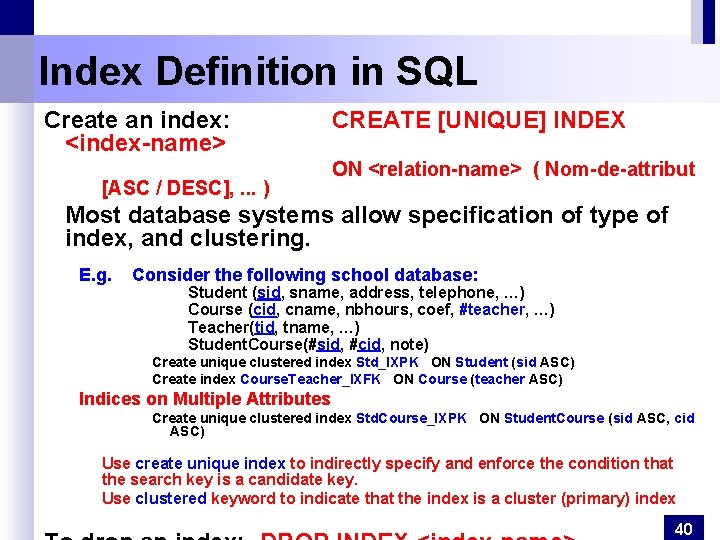Screen dimensions: 720x540
Task: Click the 'Std_IXPK' index name
Action: 387,362
